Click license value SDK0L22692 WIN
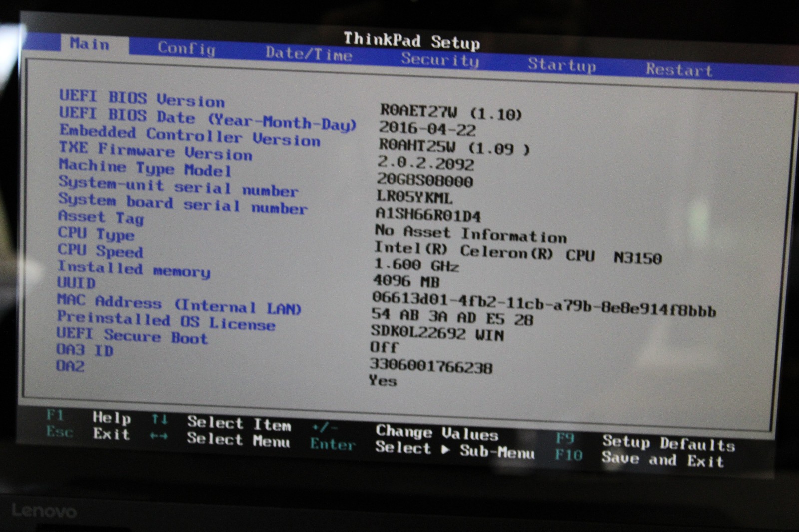Image resolution: width=799 pixels, height=532 pixels. pyautogui.click(x=437, y=333)
